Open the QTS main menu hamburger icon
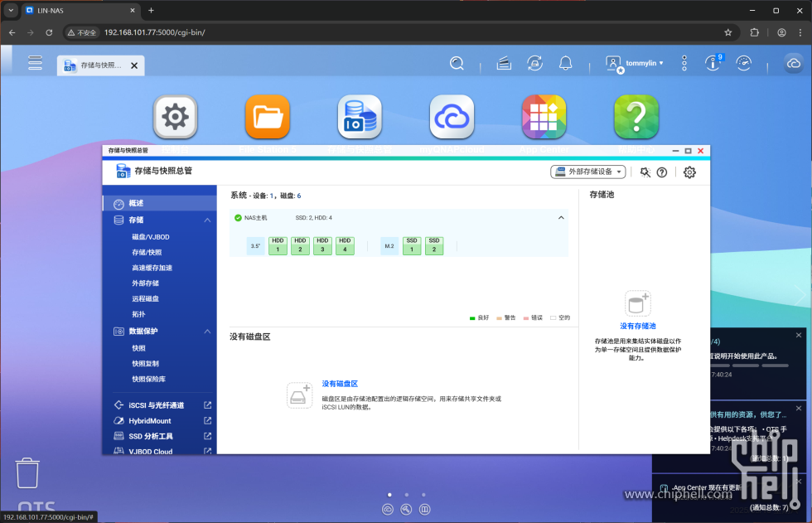Image resolution: width=812 pixels, height=523 pixels. (35, 63)
